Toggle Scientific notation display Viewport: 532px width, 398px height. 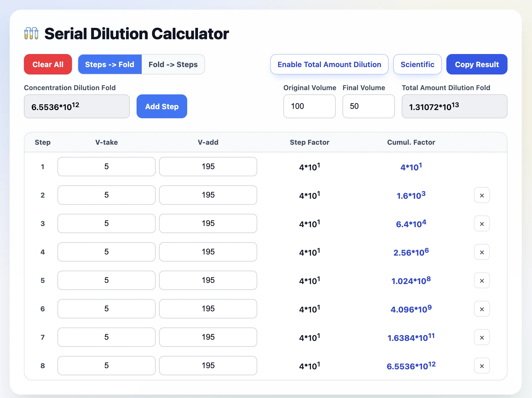tap(417, 64)
